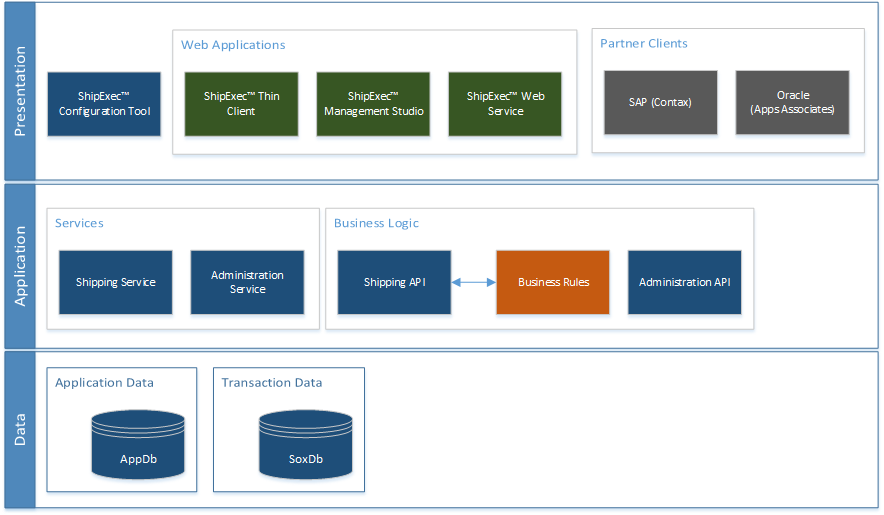The height and width of the screenshot is (515, 884).
Task: Click the Shipping API box
Action: [x=394, y=282]
